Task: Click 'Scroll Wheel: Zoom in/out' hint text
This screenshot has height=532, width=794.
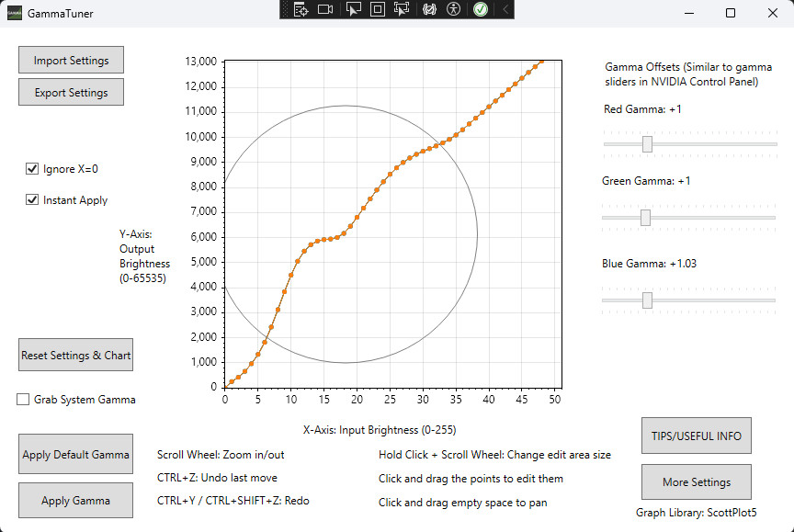Action: pyautogui.click(x=221, y=455)
